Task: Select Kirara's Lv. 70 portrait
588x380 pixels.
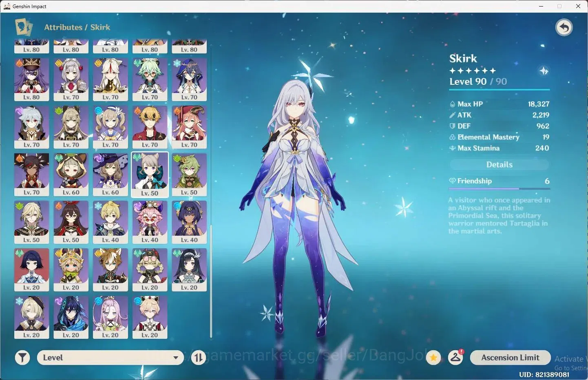Action: click(71, 127)
